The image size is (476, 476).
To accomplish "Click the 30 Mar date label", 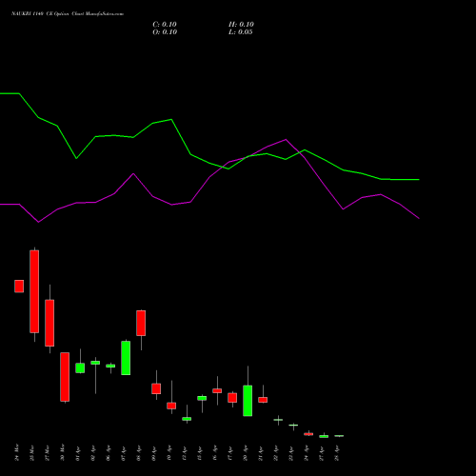I will pos(63,452).
